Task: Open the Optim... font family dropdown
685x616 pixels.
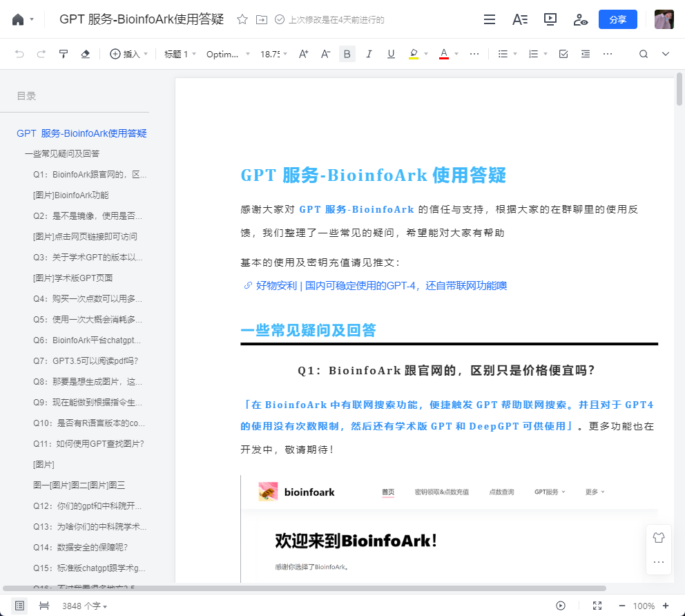Action: [x=228, y=54]
